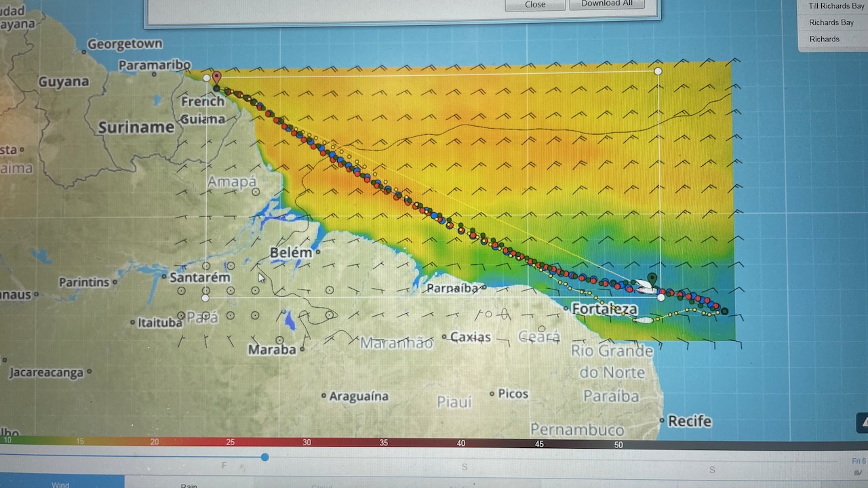Screen dimensions: 868x488
Task: Click the bottom-left white corner handle near Santarém
Action: (205, 298)
